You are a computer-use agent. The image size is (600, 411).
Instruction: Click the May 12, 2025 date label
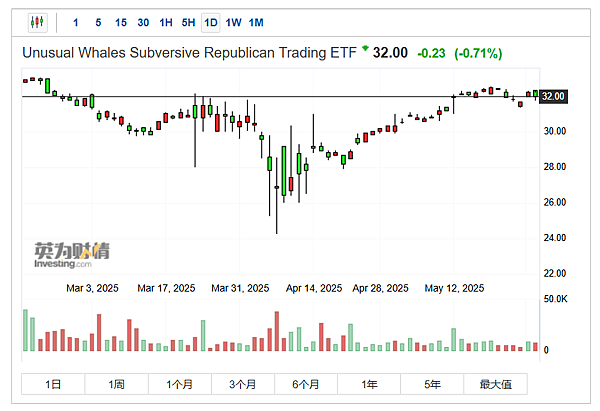[x=454, y=288]
